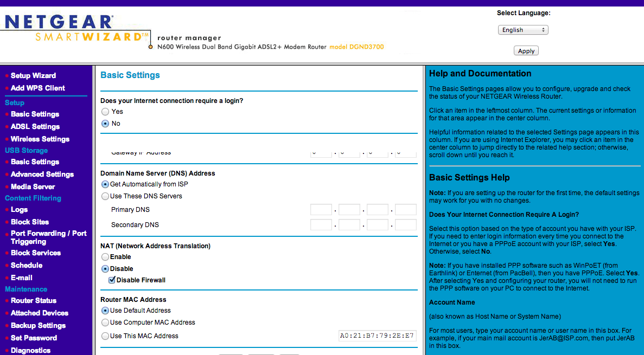Click the Apply language button
Image resolution: width=644 pixels, height=355 pixels.
point(526,51)
